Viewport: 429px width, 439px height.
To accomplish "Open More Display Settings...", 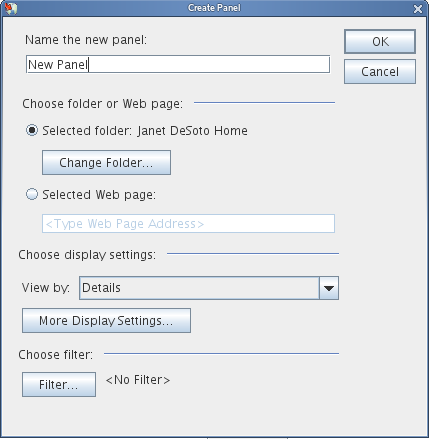I will point(106,321).
